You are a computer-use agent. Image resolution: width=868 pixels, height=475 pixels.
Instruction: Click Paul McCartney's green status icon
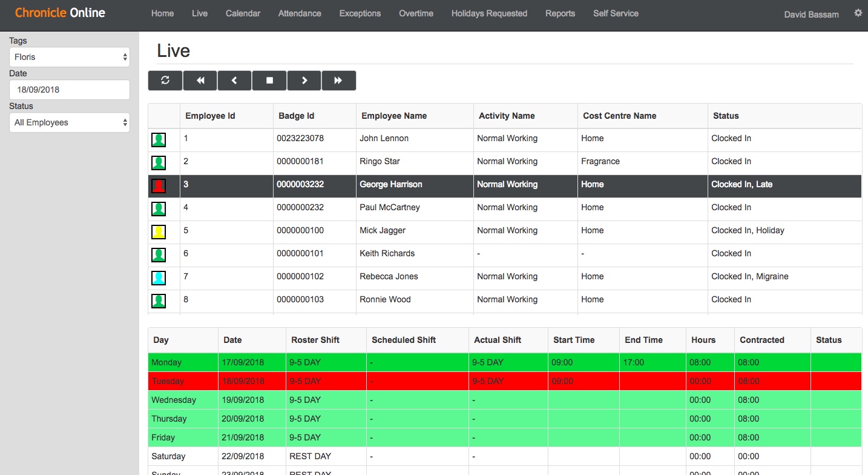click(x=159, y=209)
